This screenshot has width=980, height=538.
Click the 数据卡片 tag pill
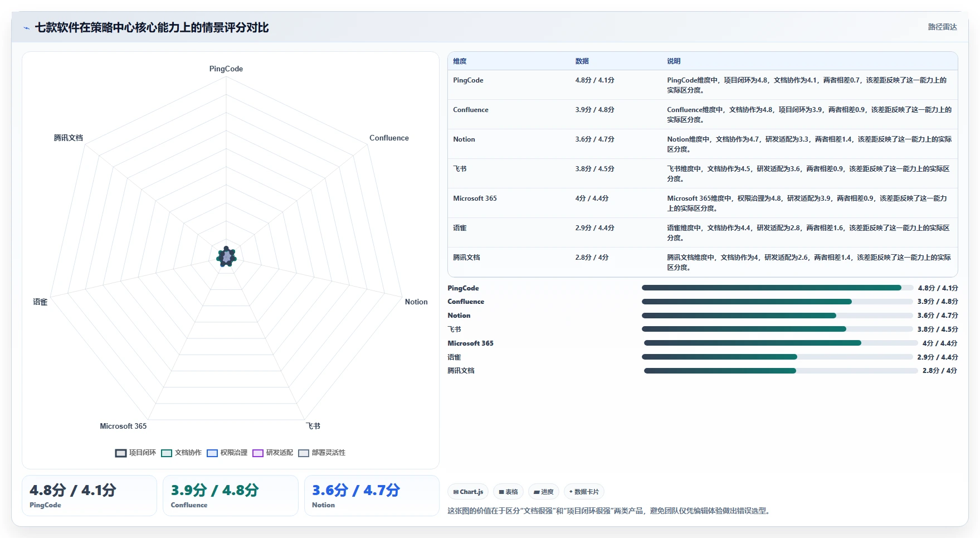click(x=584, y=492)
